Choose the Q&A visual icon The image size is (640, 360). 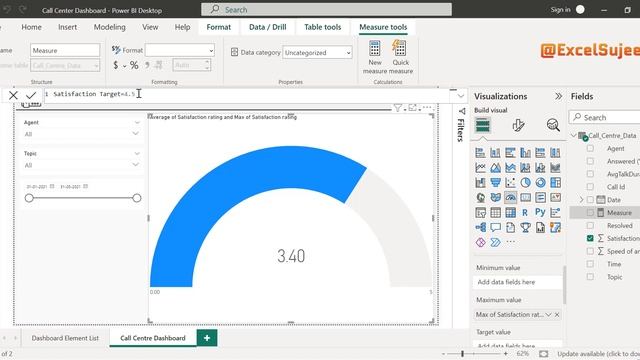496,227
